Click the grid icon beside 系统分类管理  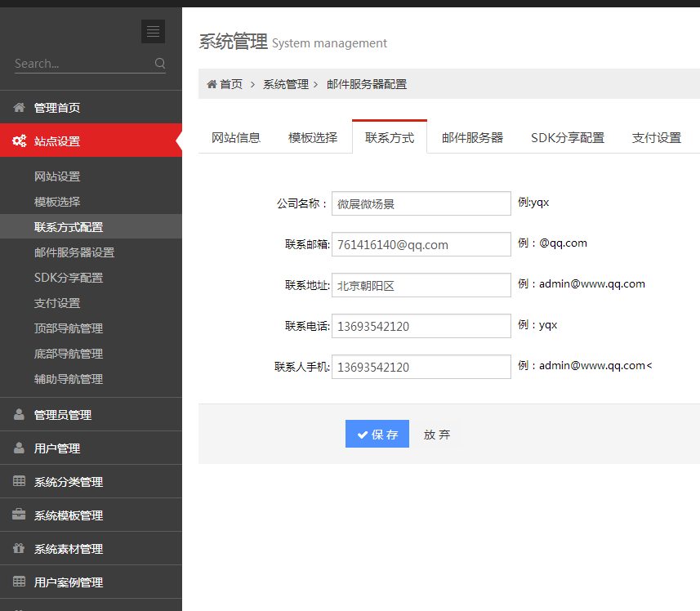pos(19,480)
